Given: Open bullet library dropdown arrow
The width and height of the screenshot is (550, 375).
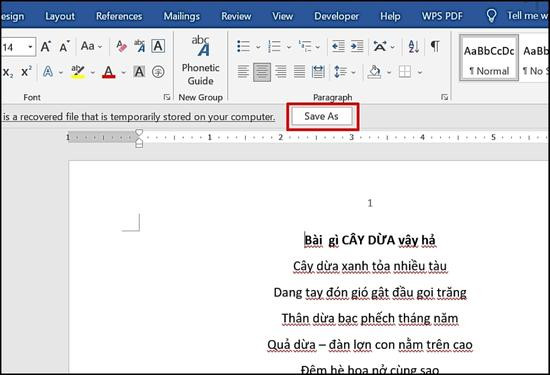Looking at the screenshot, I should (x=258, y=47).
